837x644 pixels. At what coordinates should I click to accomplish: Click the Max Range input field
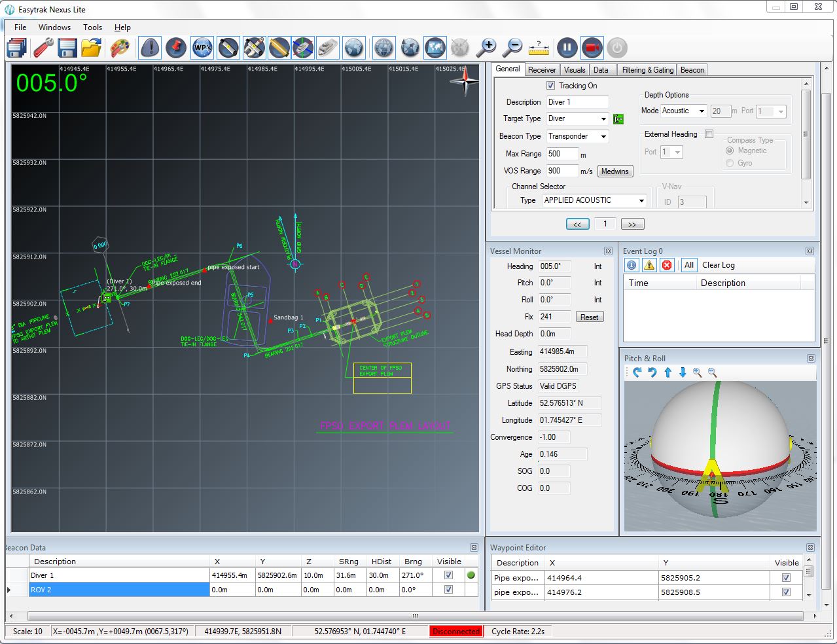tap(562, 154)
